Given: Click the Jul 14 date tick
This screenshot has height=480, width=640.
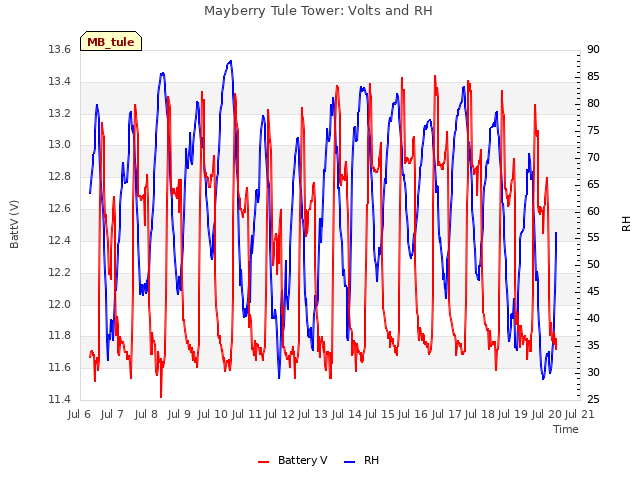Looking at the screenshot, I should (x=347, y=415).
